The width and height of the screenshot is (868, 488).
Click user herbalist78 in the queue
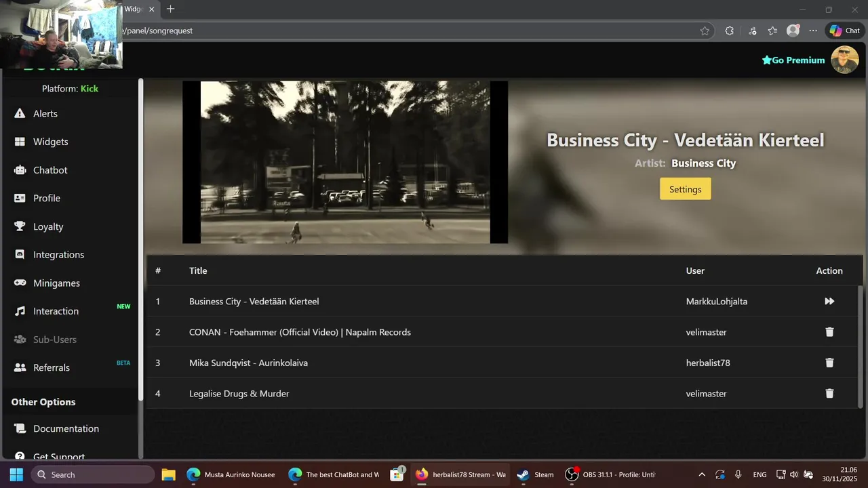tap(708, 363)
